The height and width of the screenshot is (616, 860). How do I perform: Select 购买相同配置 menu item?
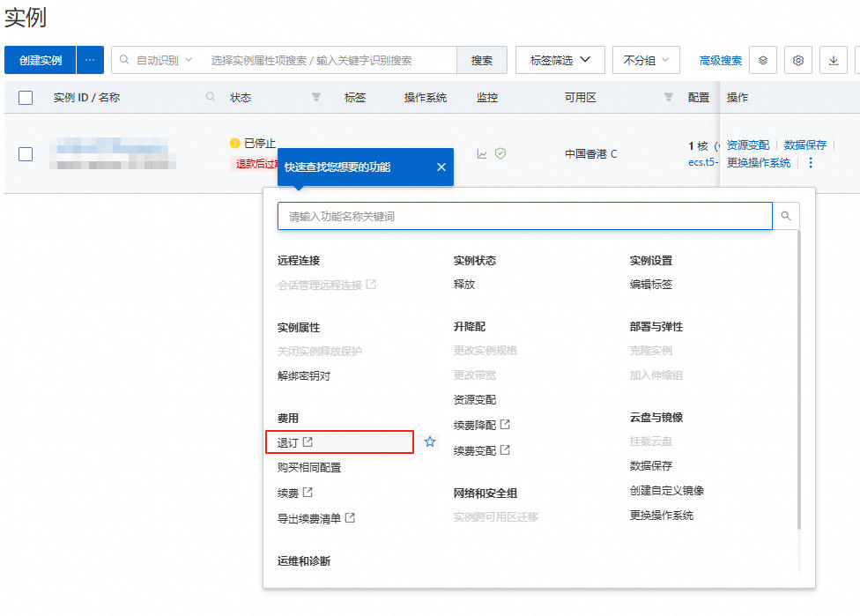pos(309,467)
